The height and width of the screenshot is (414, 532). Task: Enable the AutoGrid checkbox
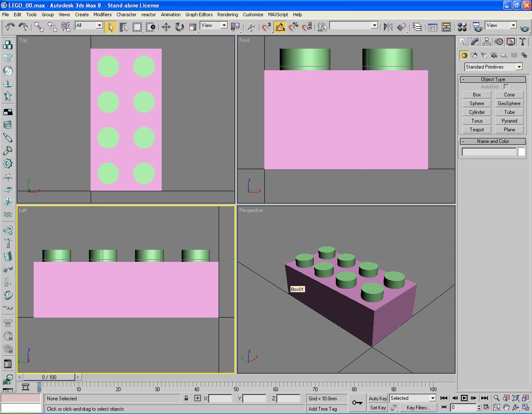506,87
